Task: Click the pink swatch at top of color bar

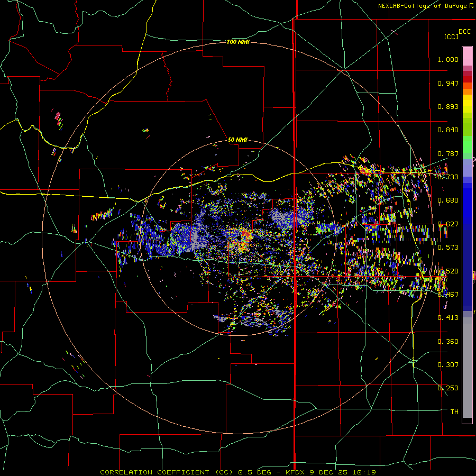Action: pos(467,56)
